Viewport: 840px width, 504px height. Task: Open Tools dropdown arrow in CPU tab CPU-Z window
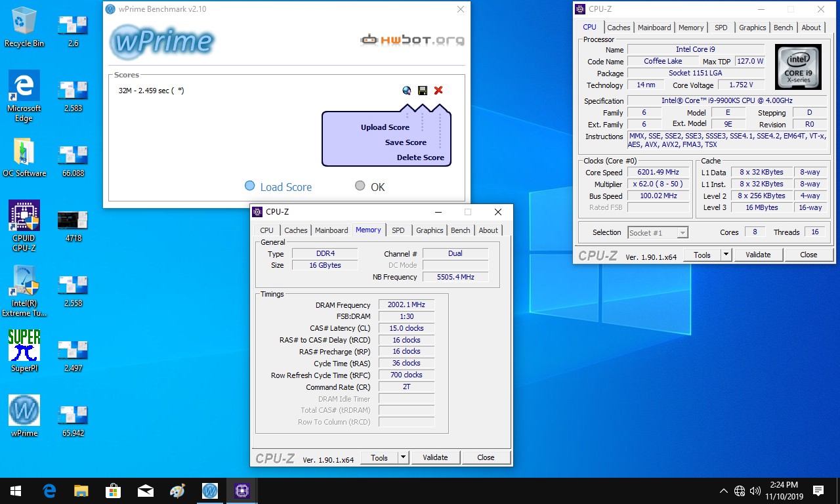[x=726, y=255]
